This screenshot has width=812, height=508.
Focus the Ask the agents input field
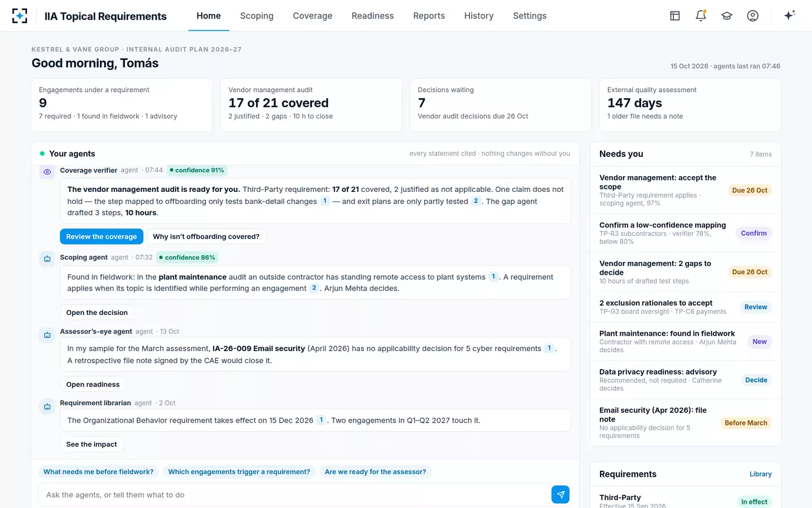(294, 494)
